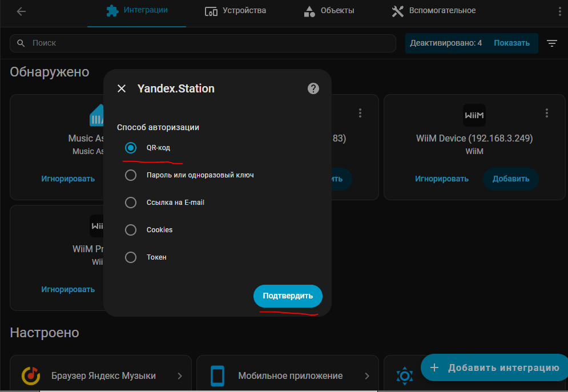Add the WiiM Device (192.168.3.249) integration
Screen dimensions: 568x392
coord(510,179)
